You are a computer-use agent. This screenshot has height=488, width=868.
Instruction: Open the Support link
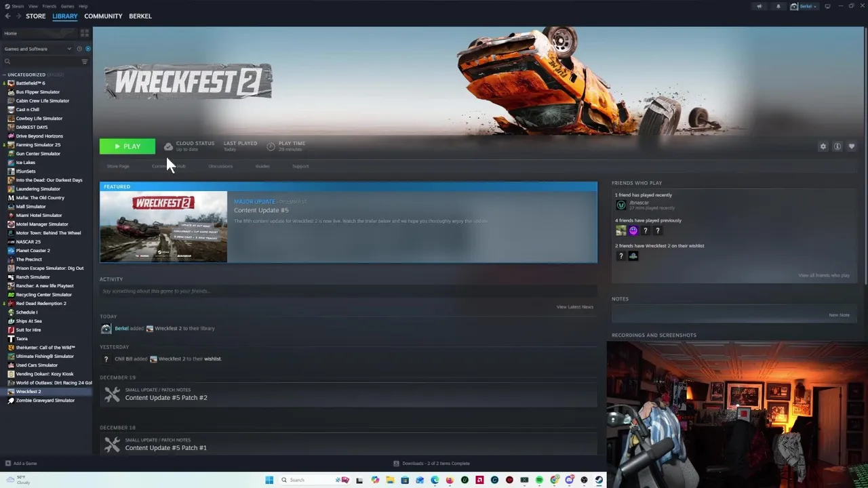[300, 166]
